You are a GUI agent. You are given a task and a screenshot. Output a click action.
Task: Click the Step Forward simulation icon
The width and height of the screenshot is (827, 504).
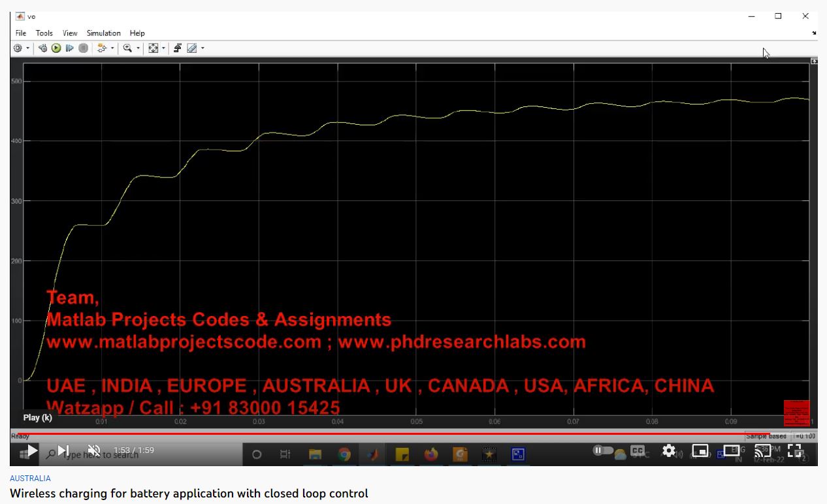tap(69, 48)
